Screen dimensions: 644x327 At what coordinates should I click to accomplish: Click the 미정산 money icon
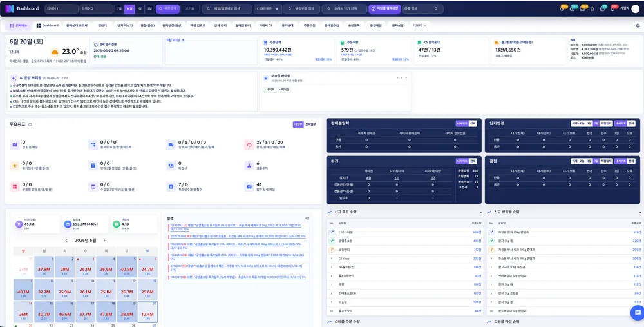(171, 165)
